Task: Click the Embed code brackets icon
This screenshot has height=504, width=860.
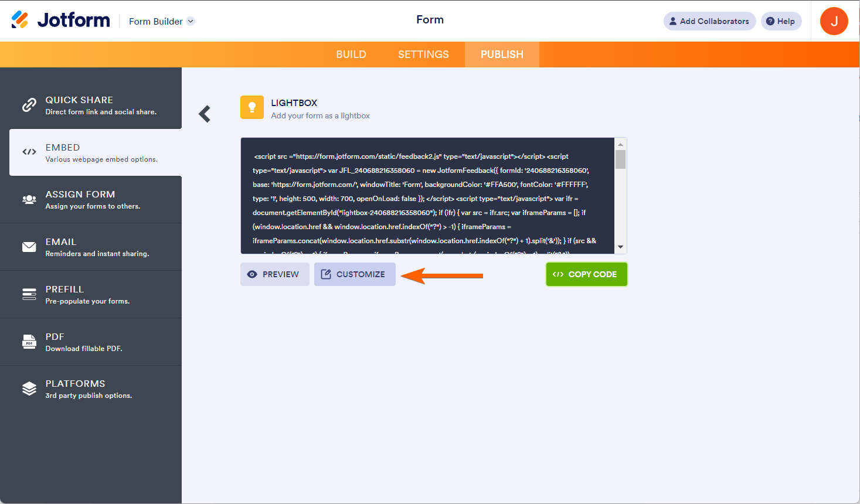Action: [29, 152]
